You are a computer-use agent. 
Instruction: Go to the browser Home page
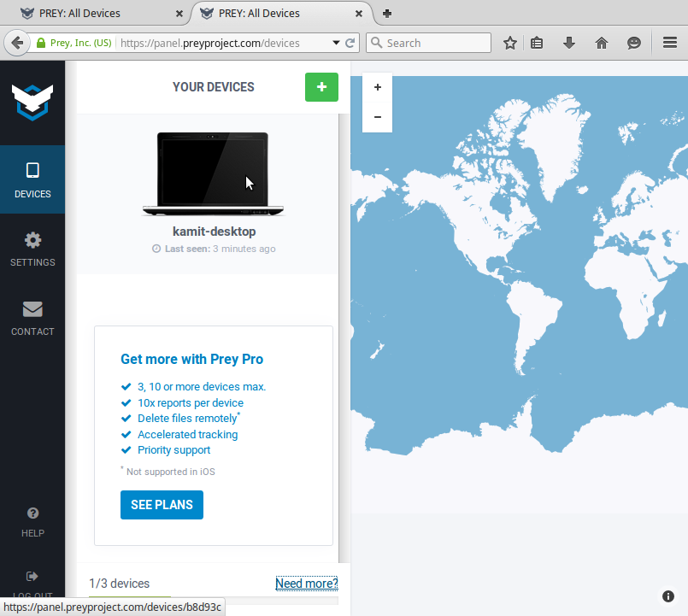pos(602,43)
